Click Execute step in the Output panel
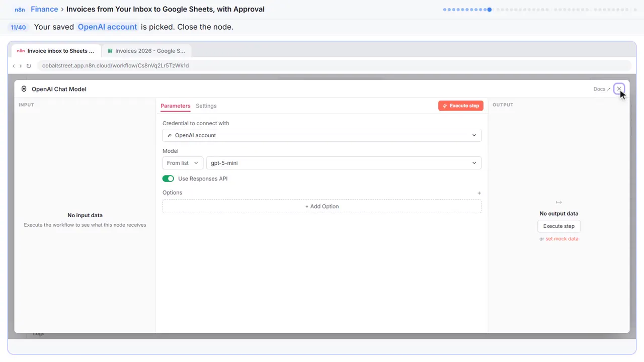Image resolution: width=644 pixels, height=362 pixels. click(559, 226)
